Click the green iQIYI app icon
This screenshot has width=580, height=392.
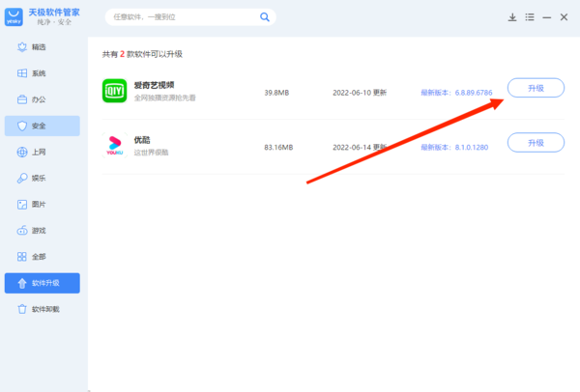pyautogui.click(x=115, y=91)
